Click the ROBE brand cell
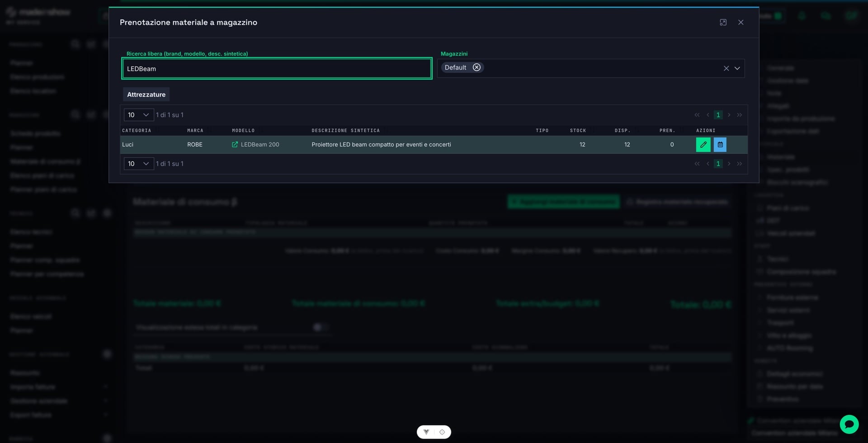 tap(195, 145)
